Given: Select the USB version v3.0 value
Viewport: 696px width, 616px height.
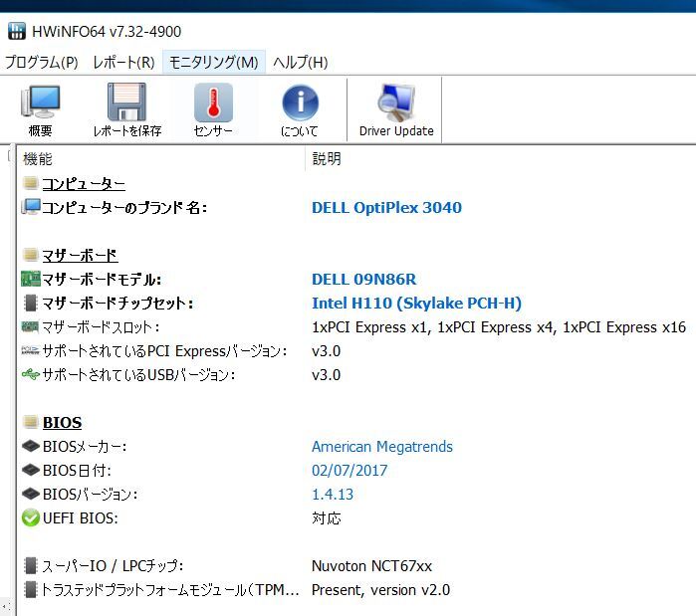Looking at the screenshot, I should pos(327,375).
